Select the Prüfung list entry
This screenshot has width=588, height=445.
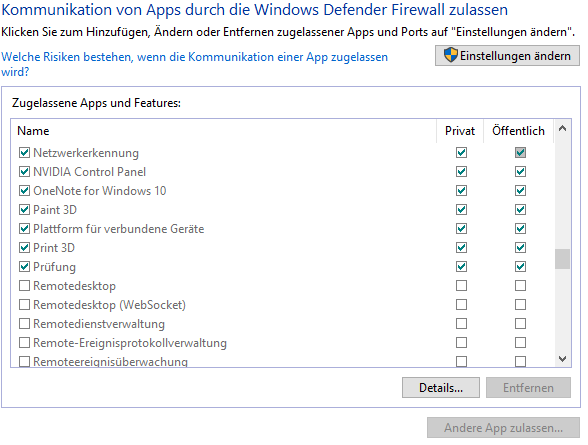tap(54, 267)
